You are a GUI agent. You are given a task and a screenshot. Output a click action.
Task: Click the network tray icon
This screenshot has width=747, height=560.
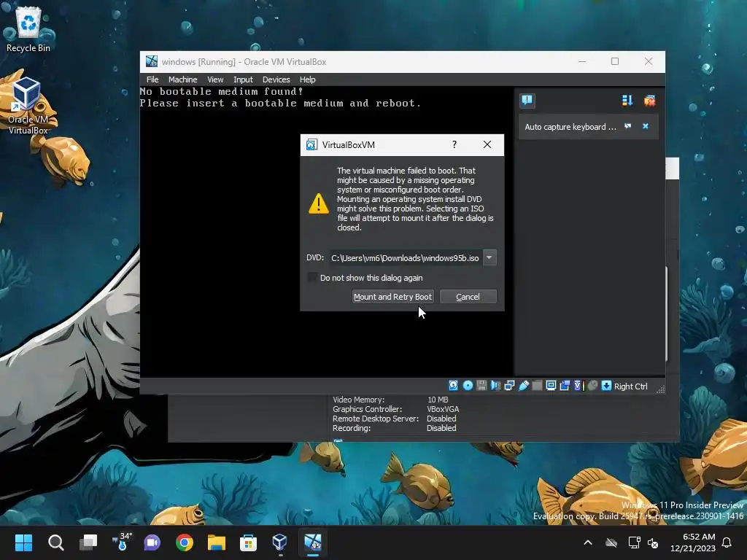click(x=634, y=542)
